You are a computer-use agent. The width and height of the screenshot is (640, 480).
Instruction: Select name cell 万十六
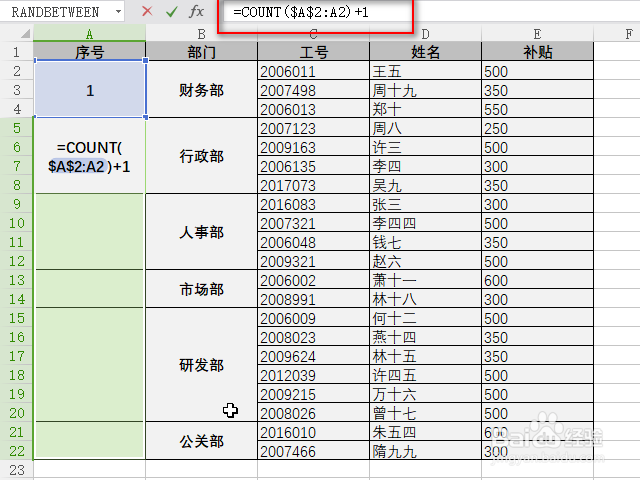coord(425,394)
